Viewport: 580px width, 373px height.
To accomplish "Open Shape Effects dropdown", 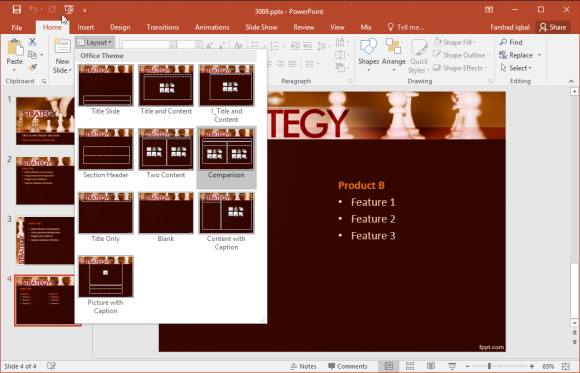I will point(460,68).
